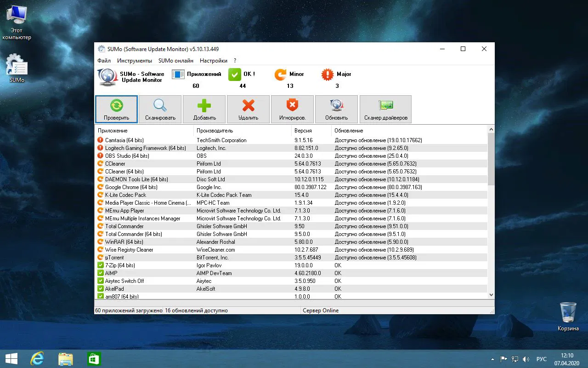The image size is (588, 368).
Task: Click the red alert icon beside Camtasia
Action: [101, 140]
